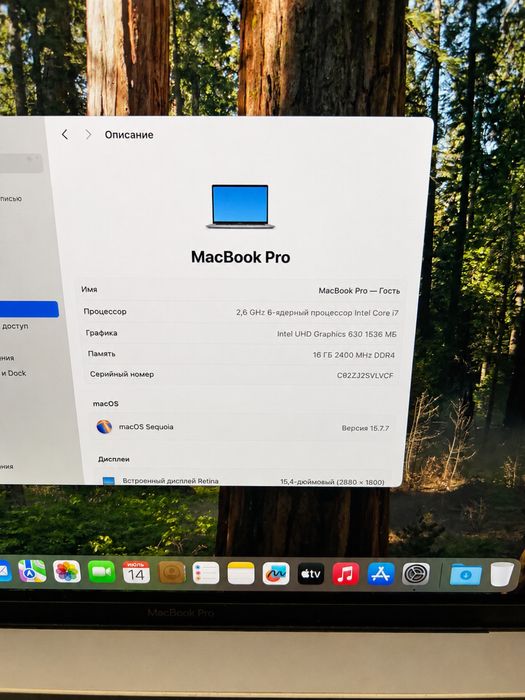The image size is (525, 700).
Task: Open the Downloads folder in Dock
Action: 465,575
